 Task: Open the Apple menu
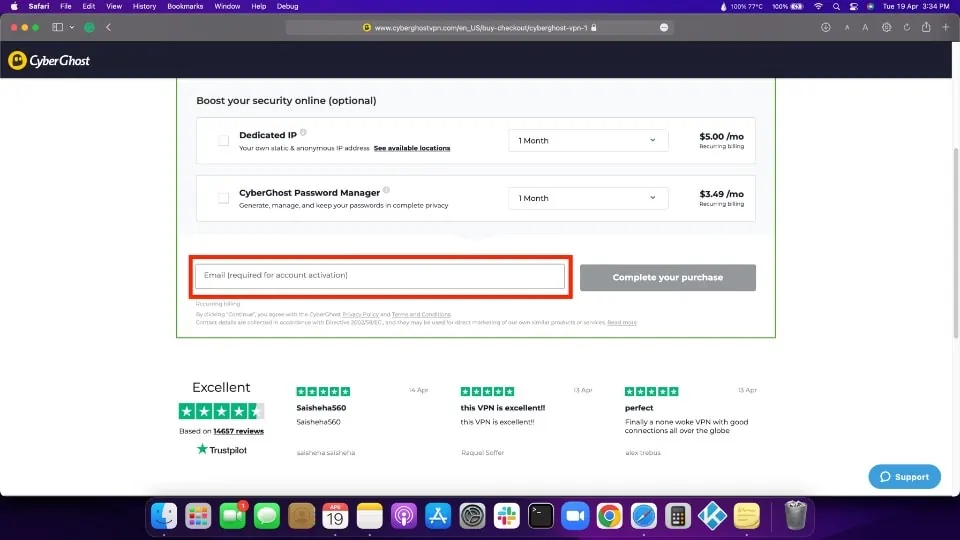[14, 7]
